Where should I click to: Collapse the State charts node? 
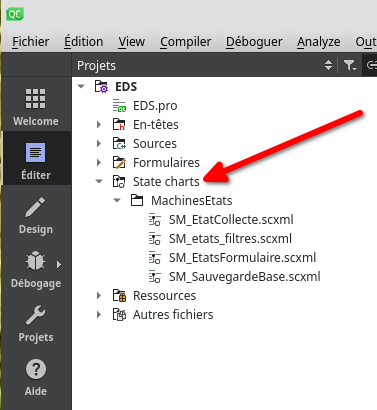coord(99,181)
